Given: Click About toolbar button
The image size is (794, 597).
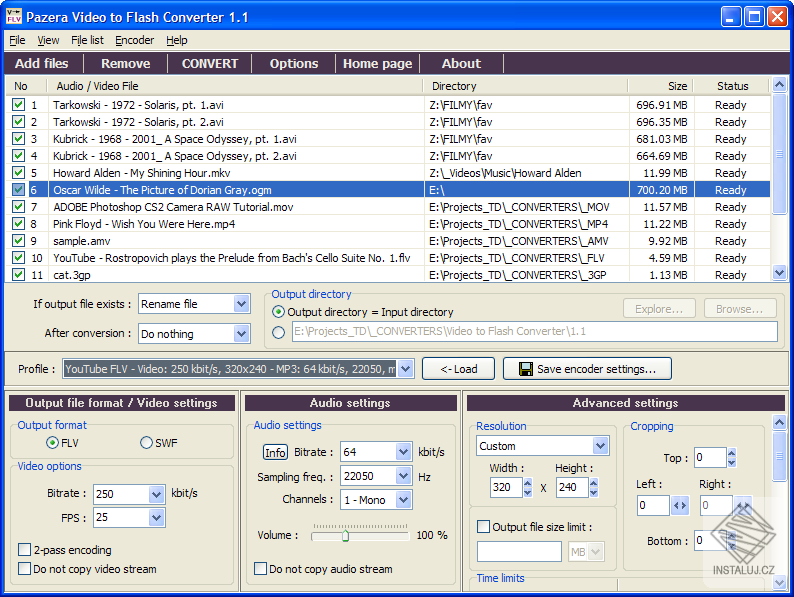Looking at the screenshot, I should pyautogui.click(x=461, y=63).
